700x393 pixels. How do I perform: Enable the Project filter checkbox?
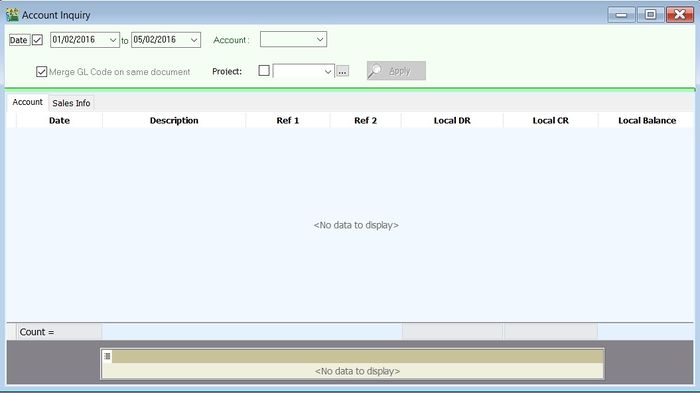coord(264,71)
